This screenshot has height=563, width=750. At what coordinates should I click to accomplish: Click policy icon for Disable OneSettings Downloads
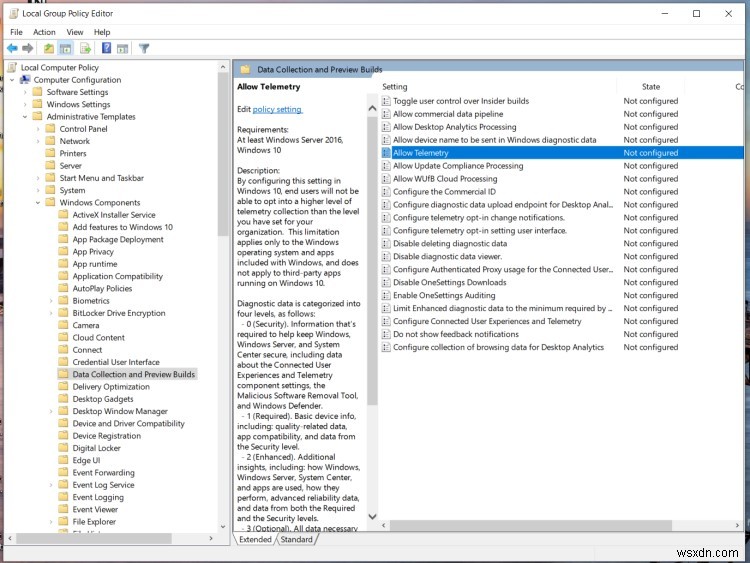386,282
